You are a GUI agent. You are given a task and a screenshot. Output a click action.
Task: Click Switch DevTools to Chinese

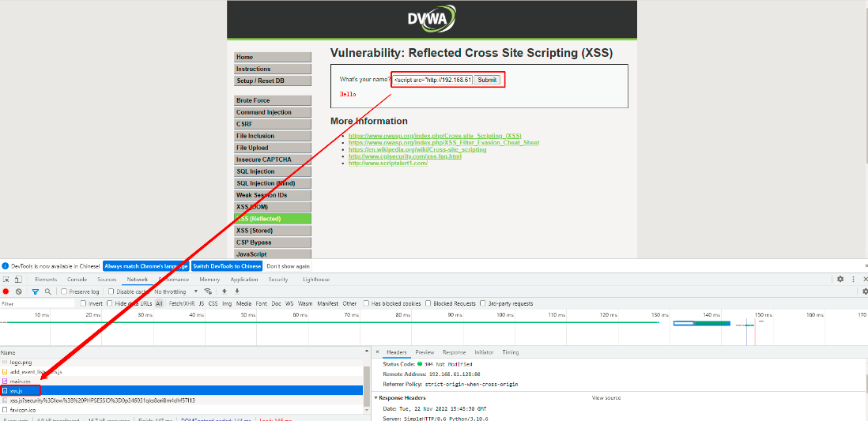[227, 266]
